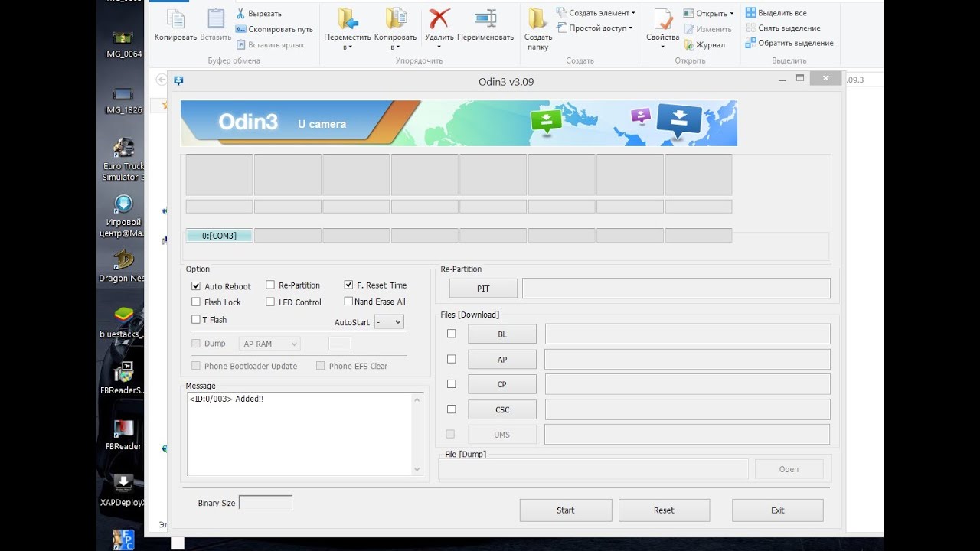Click History (Журнал) in the ribbon
980x551 pixels.
click(x=704, y=44)
